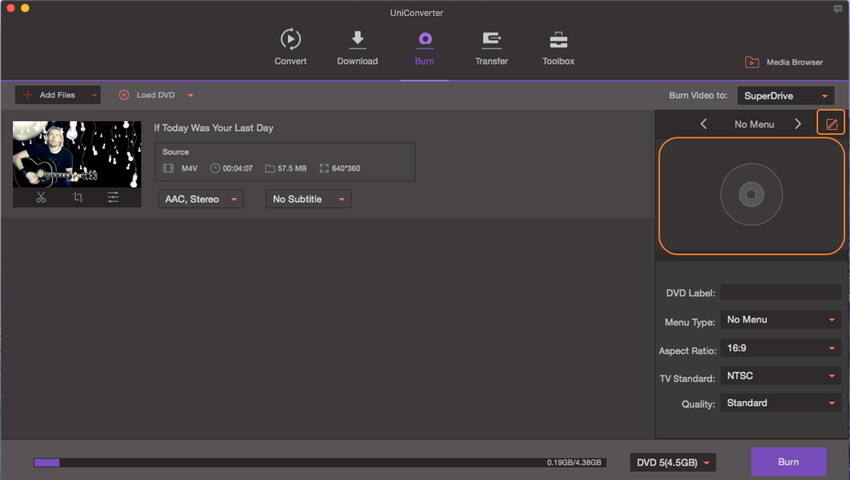Click the Load DVD disc icon
The height and width of the screenshot is (480, 850).
click(x=124, y=95)
